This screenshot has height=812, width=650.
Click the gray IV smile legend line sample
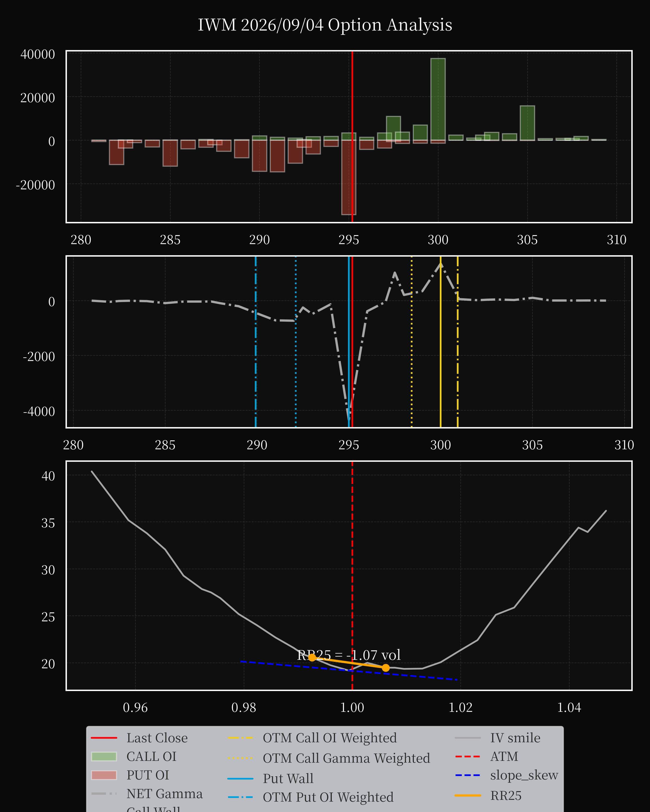pos(468,738)
